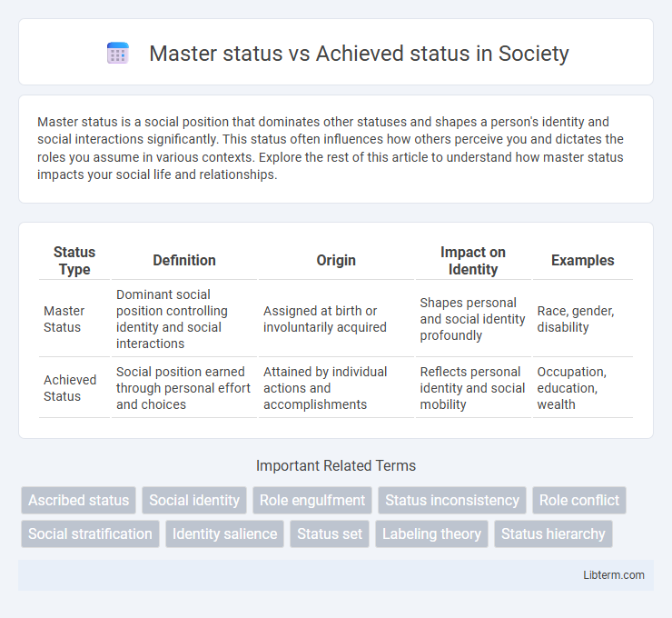Viewport: 672px width, 618px height.
Task: Click the 'Race, gender, disability' cell
Action: pos(582,319)
